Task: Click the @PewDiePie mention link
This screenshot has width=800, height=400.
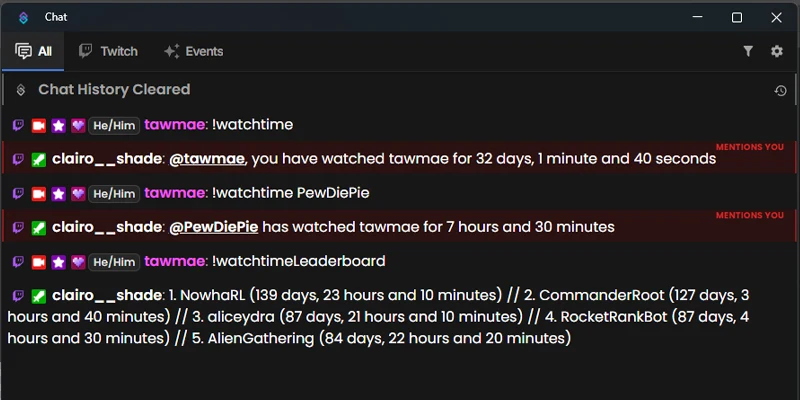Action: [213, 227]
